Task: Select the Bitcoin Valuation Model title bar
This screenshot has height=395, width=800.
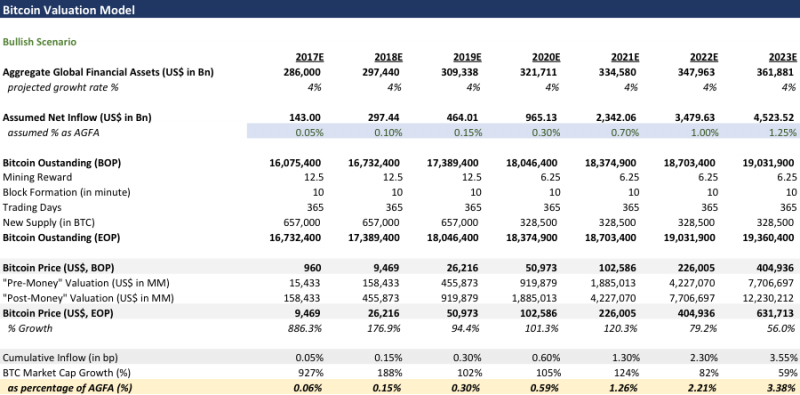Action: (400, 9)
